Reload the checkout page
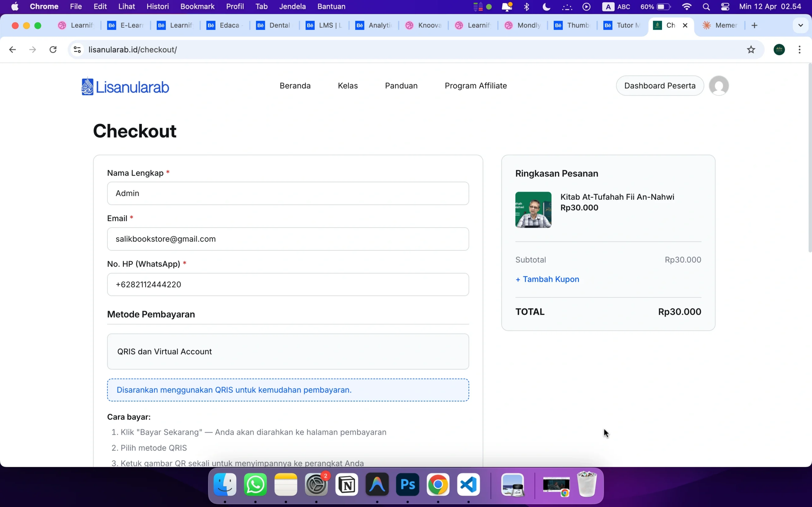Image resolution: width=812 pixels, height=507 pixels. (x=53, y=50)
